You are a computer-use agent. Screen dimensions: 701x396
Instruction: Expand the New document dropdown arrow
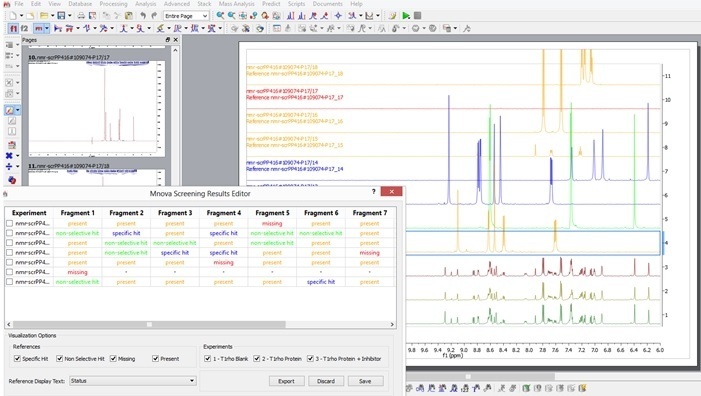click(x=21, y=16)
